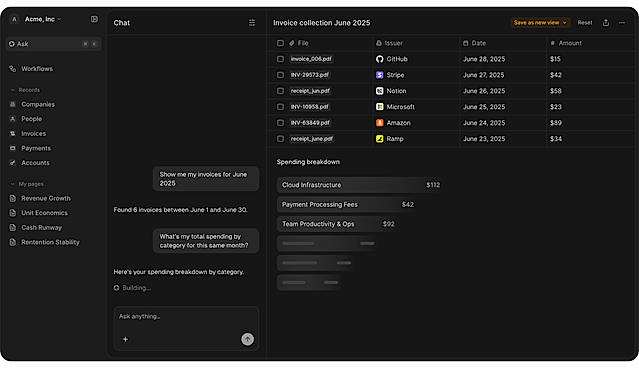
Task: Select the INV-63849.pdf row checkbox
Action: click(x=280, y=123)
